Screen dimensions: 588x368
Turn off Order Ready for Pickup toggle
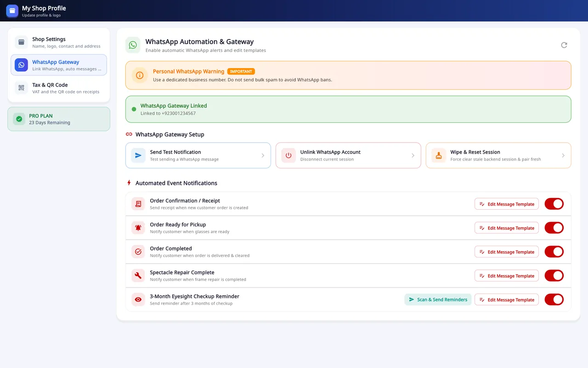[554, 228]
